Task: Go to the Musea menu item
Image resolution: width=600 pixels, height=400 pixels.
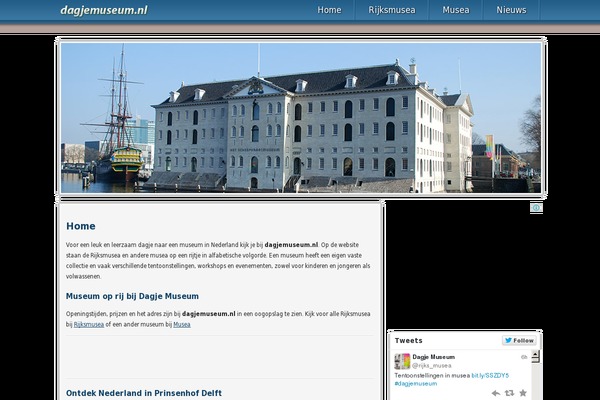Action: [x=455, y=10]
